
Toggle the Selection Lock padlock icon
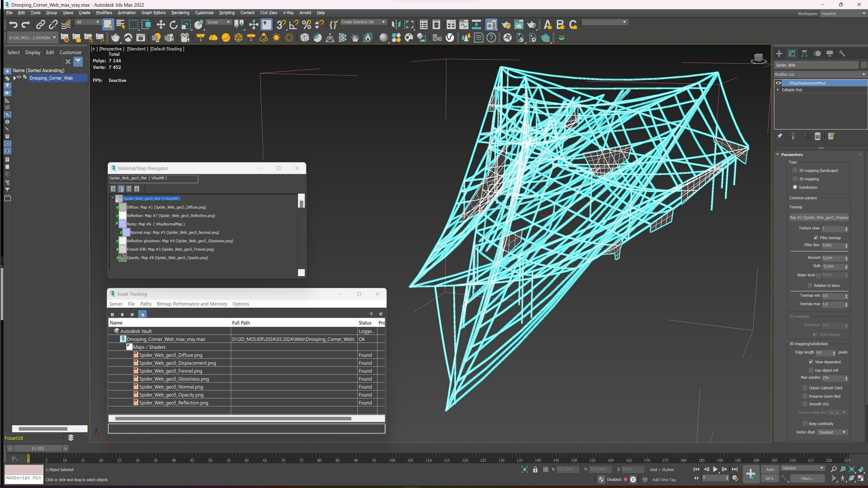(x=535, y=469)
